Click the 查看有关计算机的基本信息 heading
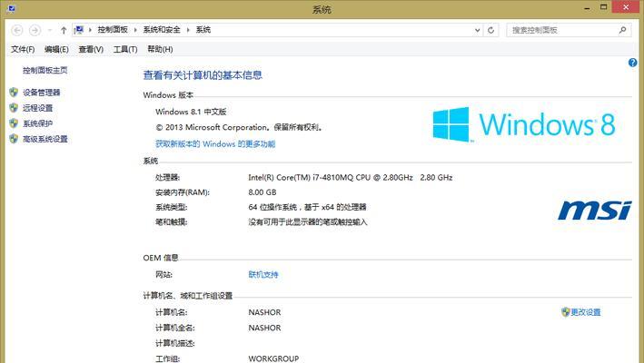This screenshot has height=363, width=644. (x=203, y=75)
